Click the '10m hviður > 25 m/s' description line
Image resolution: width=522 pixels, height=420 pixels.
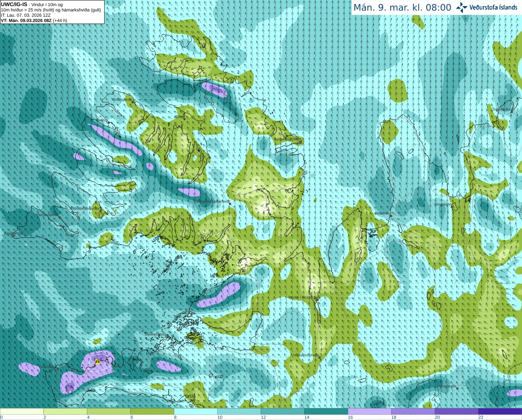tap(51, 10)
